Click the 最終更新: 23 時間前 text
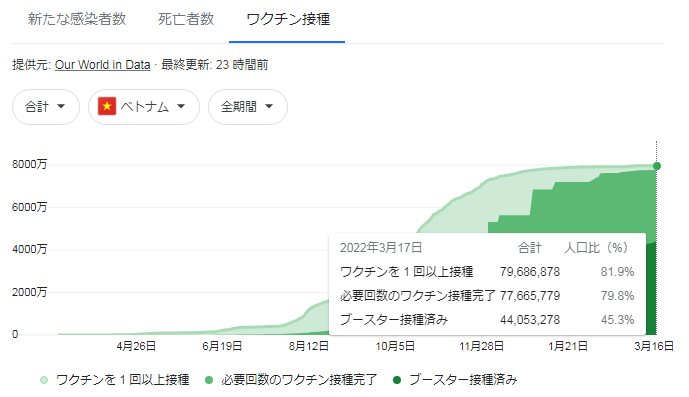Screen dimensions: 689x397 (x=214, y=65)
